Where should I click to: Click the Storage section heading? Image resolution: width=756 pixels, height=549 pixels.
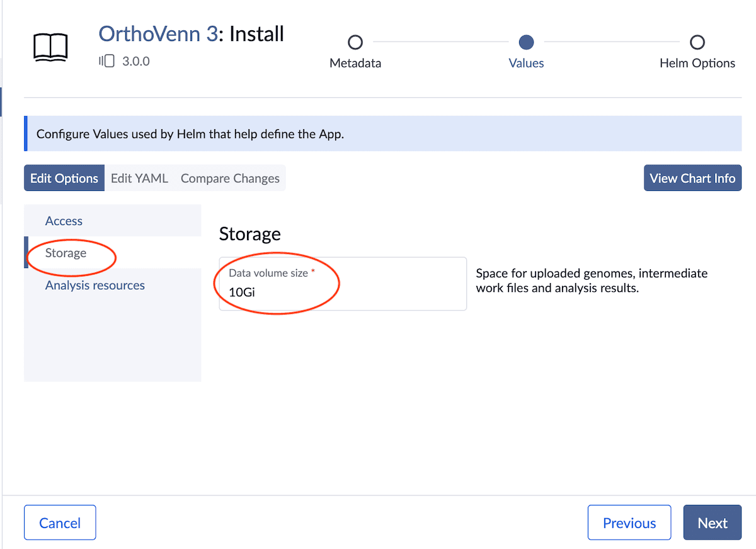pos(249,234)
